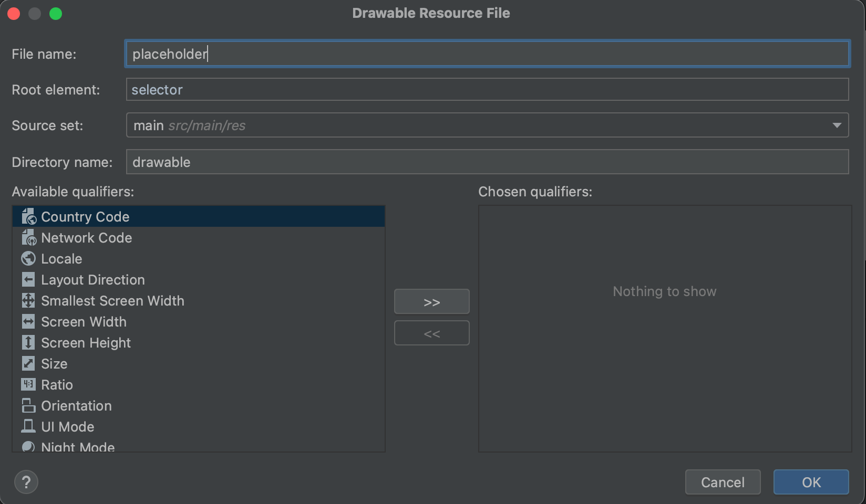
Task: Select the Country Code text
Action: [x=85, y=217]
